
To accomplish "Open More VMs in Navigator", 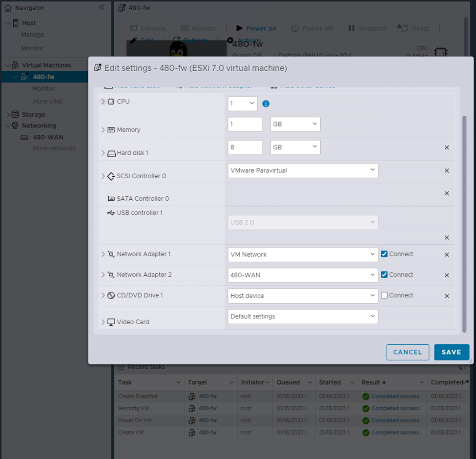I will tap(50, 102).
